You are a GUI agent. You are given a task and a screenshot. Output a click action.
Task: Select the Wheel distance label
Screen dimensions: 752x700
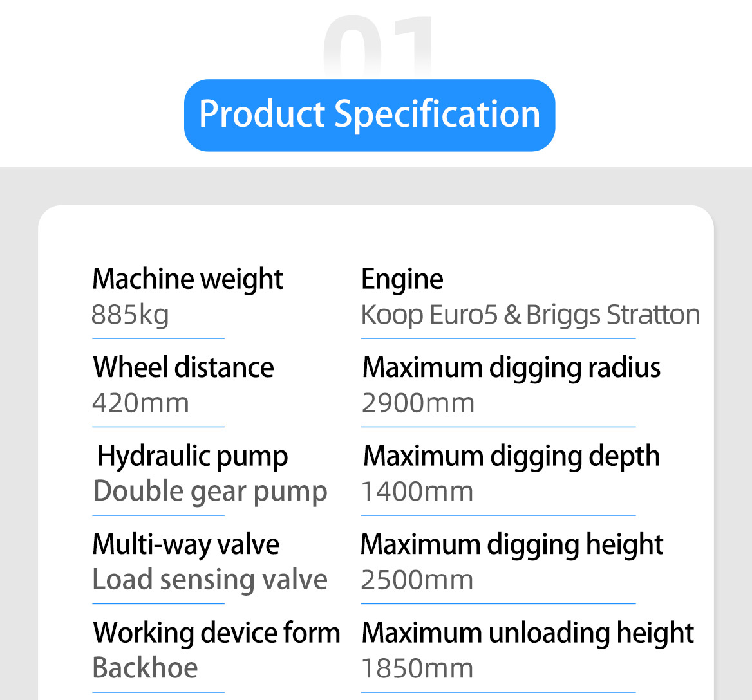coord(183,367)
